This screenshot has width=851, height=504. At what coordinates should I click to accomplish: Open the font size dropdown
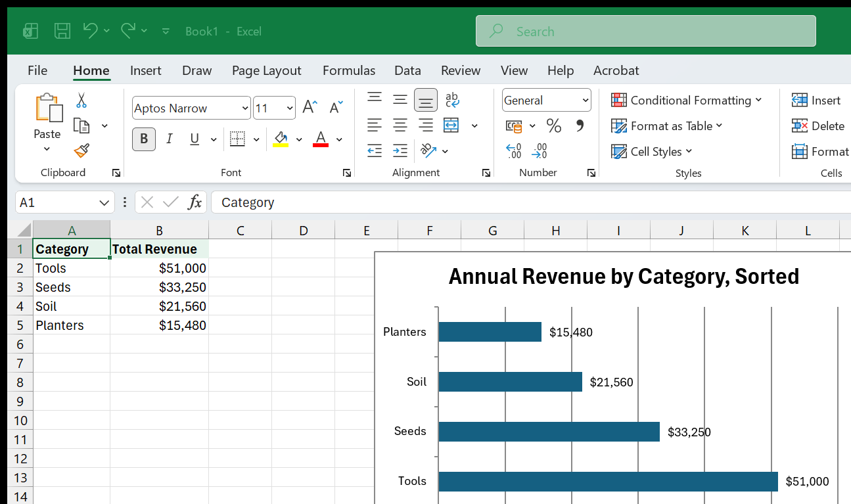point(290,108)
